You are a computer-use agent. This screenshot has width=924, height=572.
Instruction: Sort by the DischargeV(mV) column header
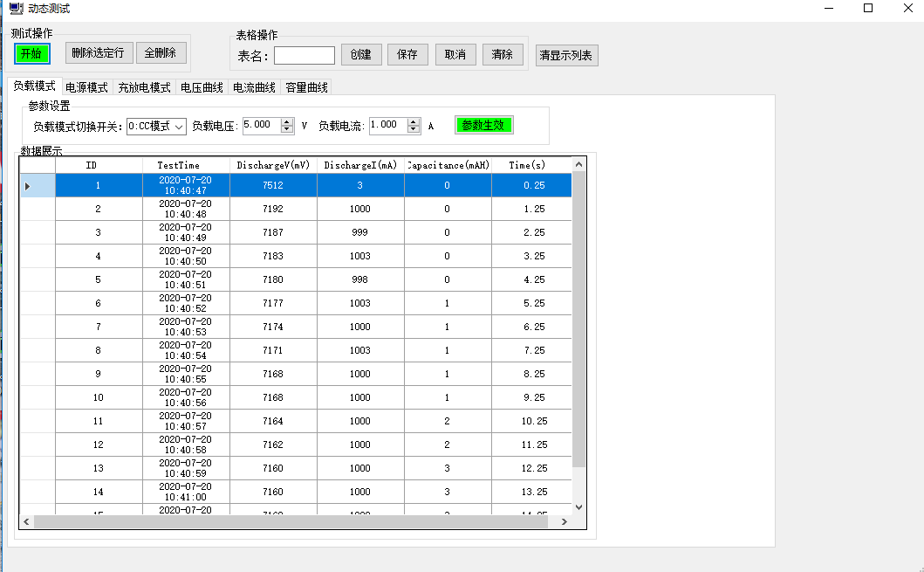coord(273,165)
